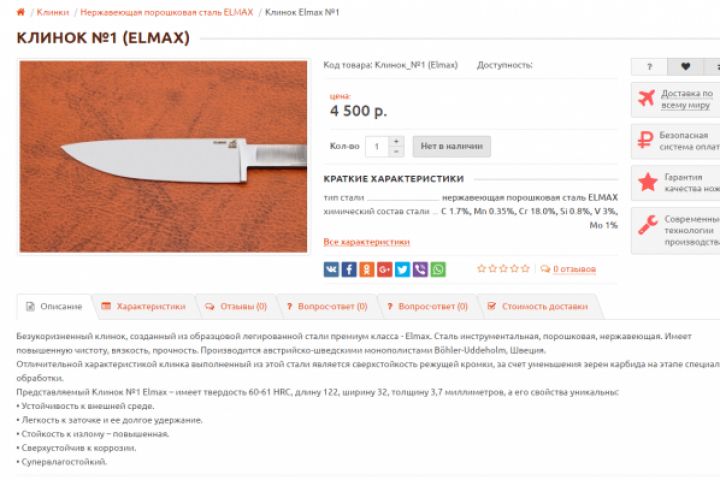This screenshot has width=720, height=480.
Task: Share product on VK
Action: pyautogui.click(x=331, y=269)
